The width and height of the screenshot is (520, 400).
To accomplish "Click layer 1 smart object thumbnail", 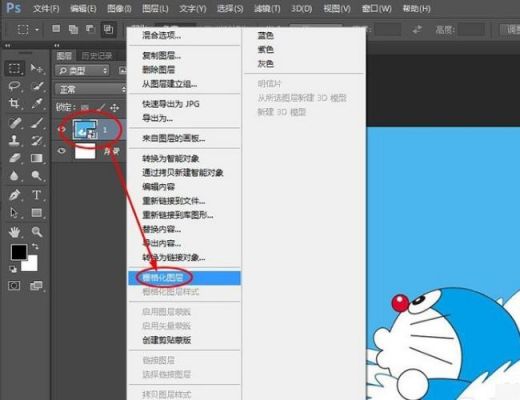I will tap(85, 129).
